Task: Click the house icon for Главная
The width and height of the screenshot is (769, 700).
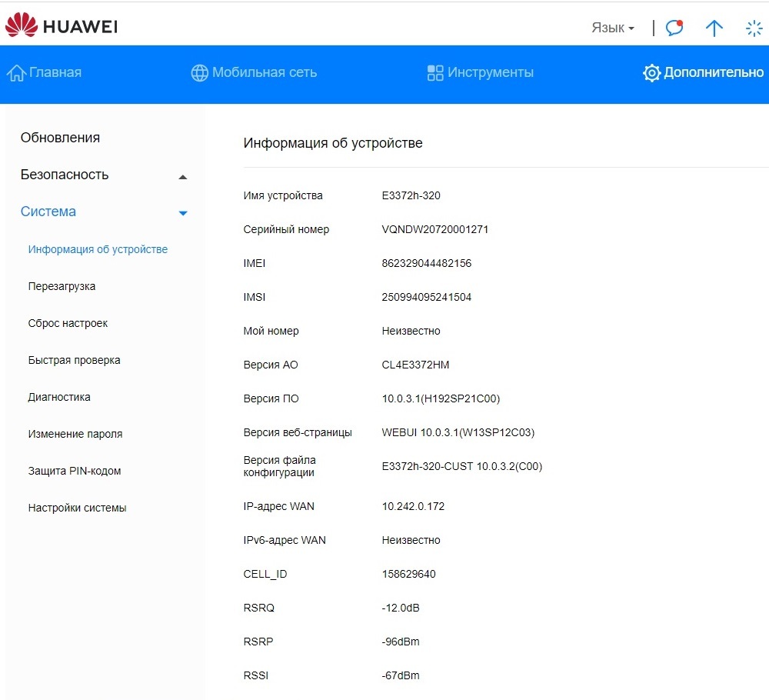Action: pos(16,72)
